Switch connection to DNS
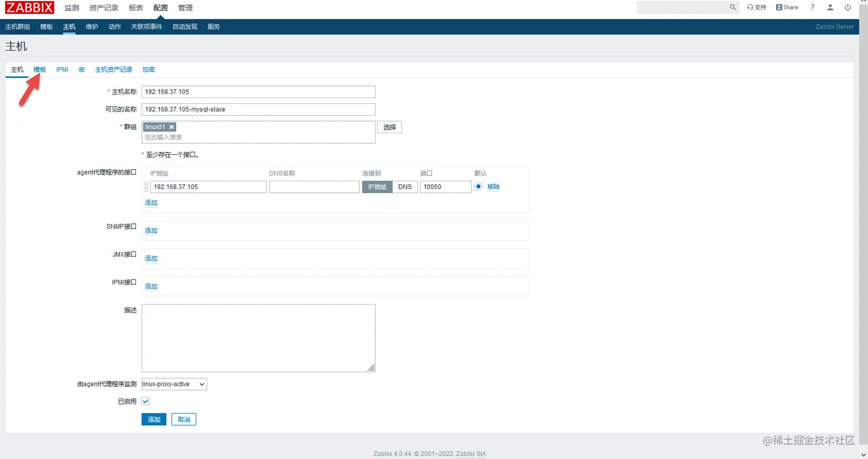Screen dimensions: 868x459 405,187
